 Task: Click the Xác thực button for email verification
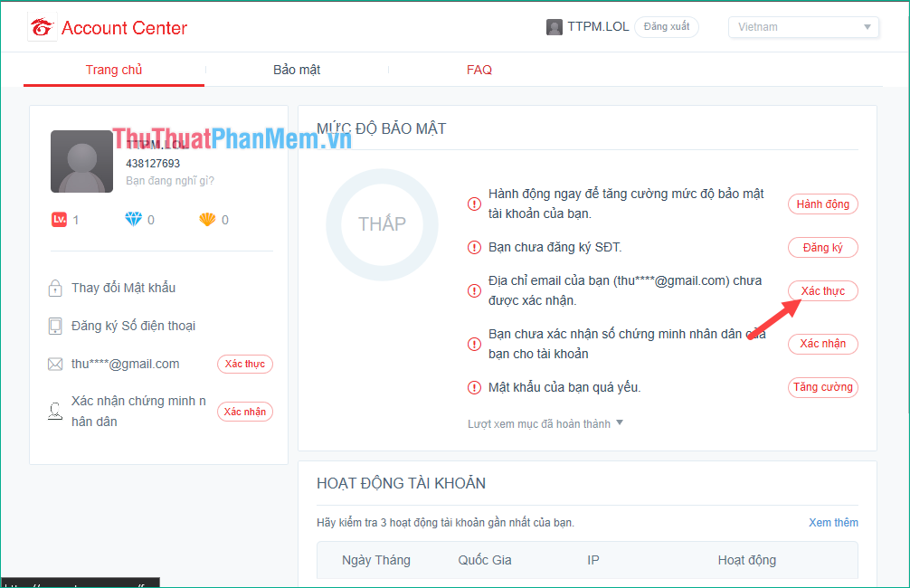tap(822, 290)
